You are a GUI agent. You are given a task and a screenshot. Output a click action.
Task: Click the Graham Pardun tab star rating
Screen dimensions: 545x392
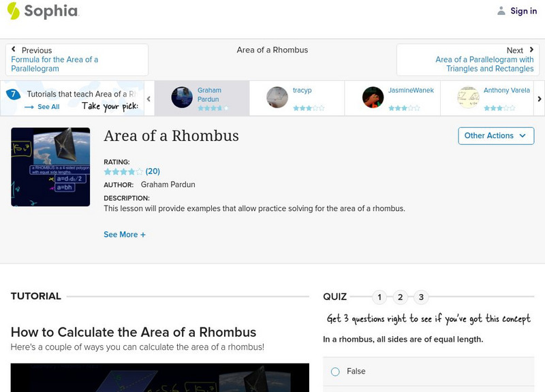pos(213,108)
